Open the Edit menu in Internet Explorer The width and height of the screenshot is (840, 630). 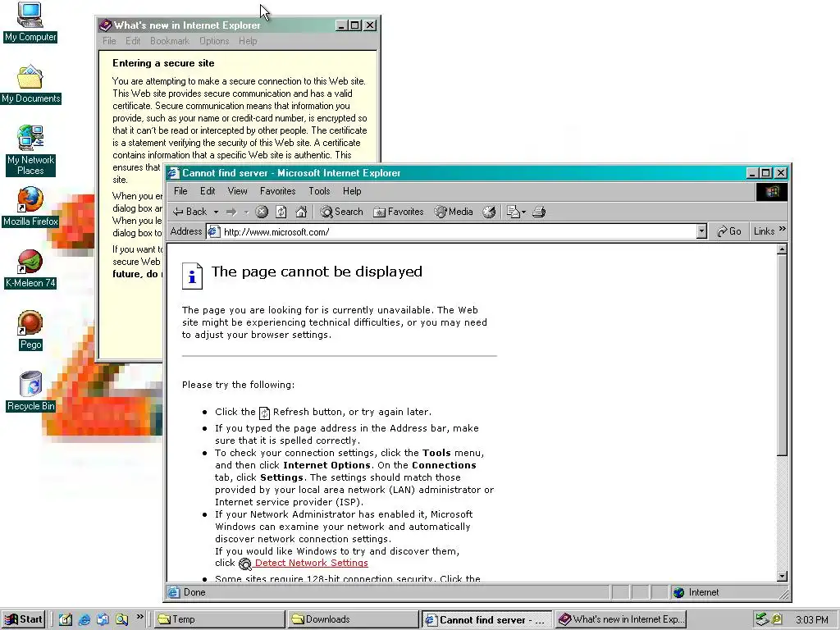tap(208, 190)
